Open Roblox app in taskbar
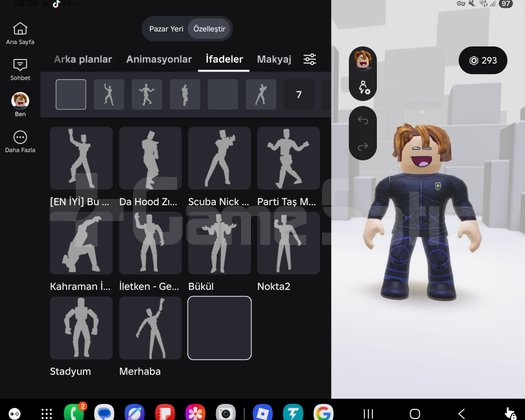Screen dimensions: 525x420 tap(262, 412)
